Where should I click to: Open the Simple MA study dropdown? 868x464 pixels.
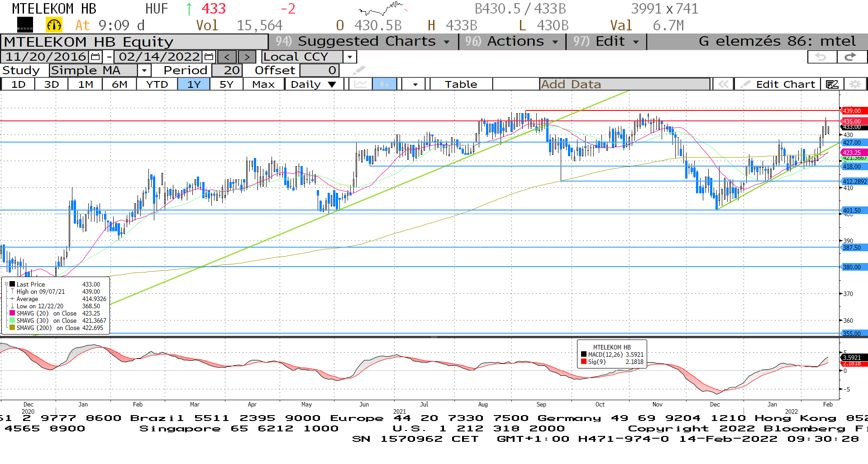(x=144, y=71)
